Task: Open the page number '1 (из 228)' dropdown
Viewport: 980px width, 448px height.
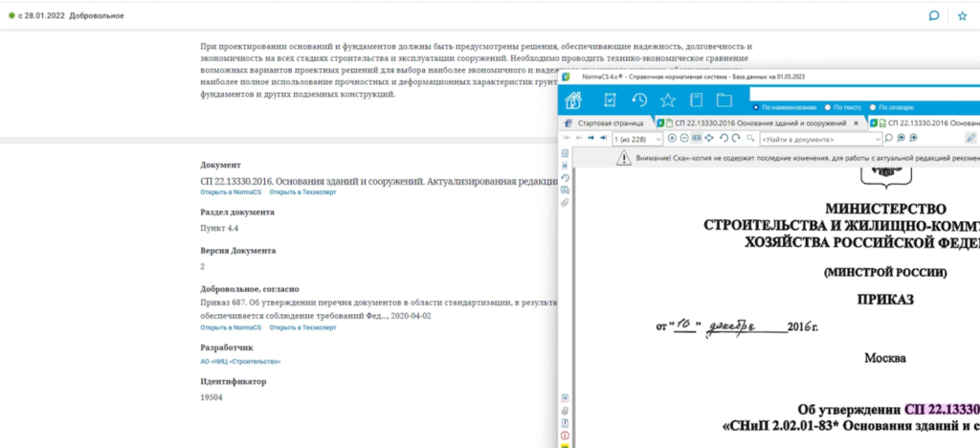Action: 637,139
